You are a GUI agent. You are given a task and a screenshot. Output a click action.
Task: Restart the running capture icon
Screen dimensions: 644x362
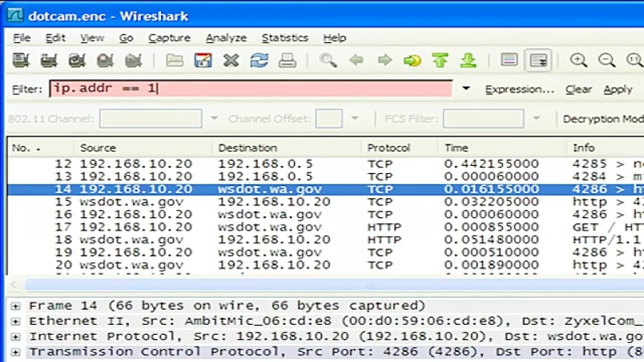(x=133, y=60)
